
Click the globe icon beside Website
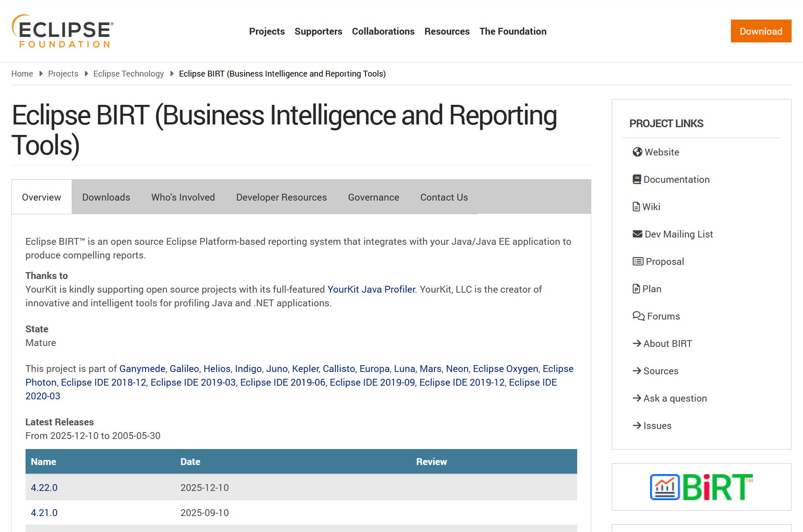point(637,152)
